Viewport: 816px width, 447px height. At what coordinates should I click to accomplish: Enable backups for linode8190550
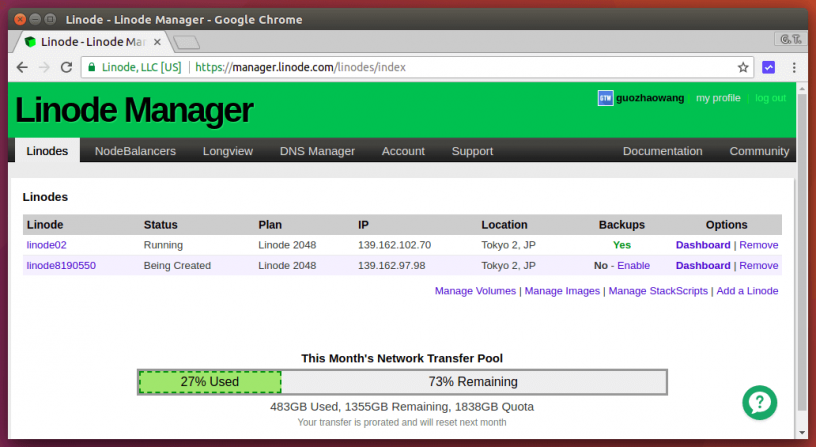[633, 266]
